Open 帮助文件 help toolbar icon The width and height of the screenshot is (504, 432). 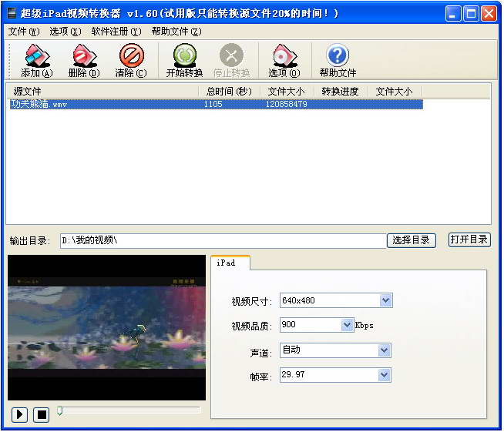(x=338, y=61)
